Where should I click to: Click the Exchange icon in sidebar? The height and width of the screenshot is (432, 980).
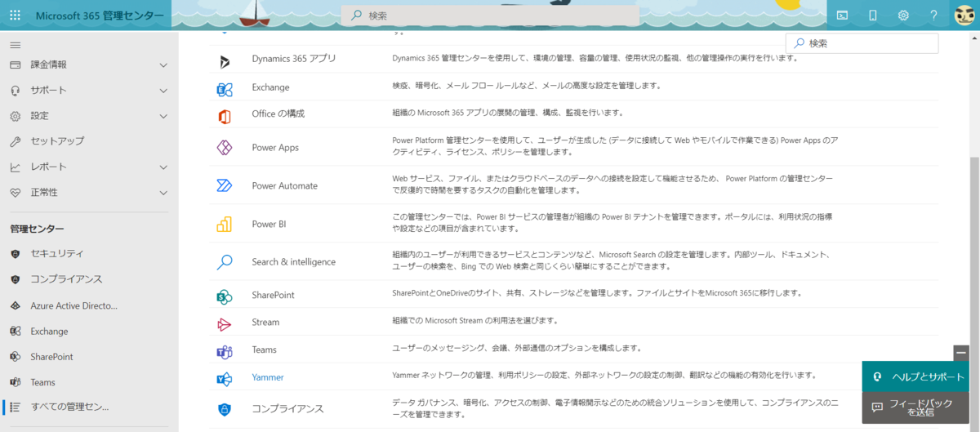pyautogui.click(x=15, y=332)
